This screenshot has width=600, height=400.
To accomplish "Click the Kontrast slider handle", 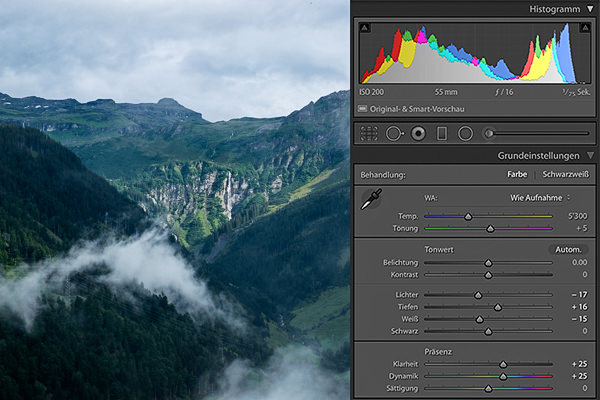I will pos(488,276).
